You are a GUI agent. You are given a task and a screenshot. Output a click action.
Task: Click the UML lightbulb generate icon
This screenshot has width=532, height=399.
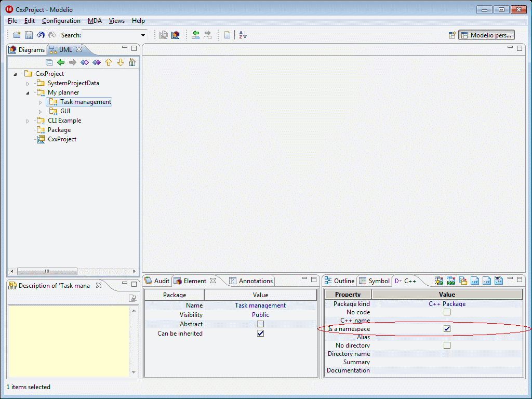point(438,281)
